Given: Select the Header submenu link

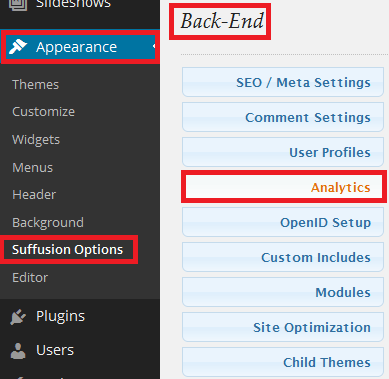Looking at the screenshot, I should tap(34, 195).
